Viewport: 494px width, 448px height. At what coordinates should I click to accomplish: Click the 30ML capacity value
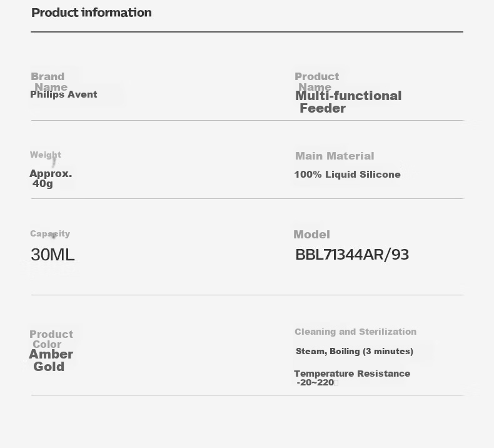53,255
